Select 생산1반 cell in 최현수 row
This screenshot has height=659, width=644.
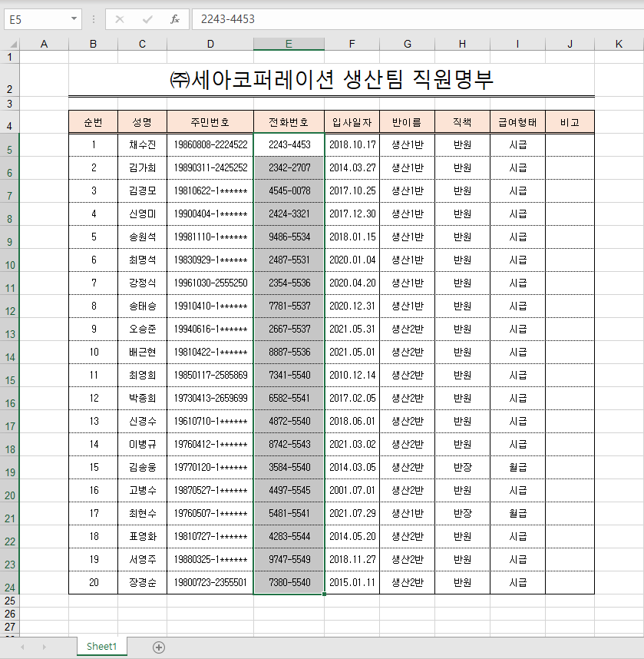(x=407, y=514)
